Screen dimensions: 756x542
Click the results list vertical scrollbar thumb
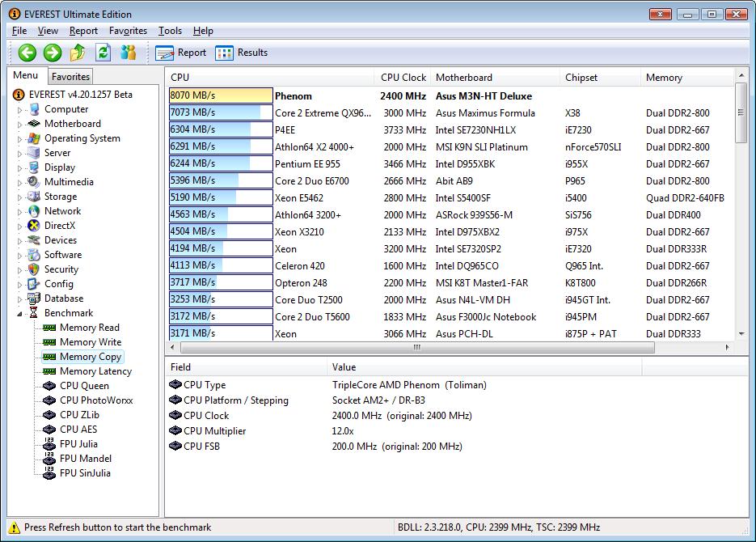(741, 112)
